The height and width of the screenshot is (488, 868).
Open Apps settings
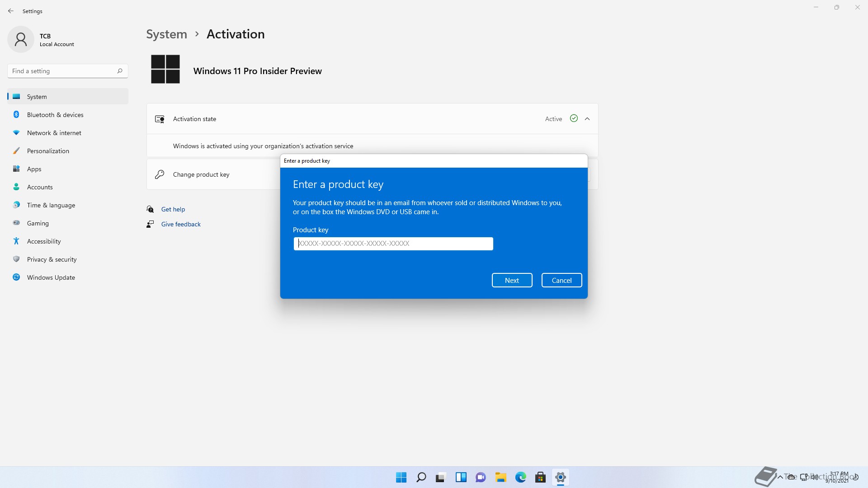(68, 169)
